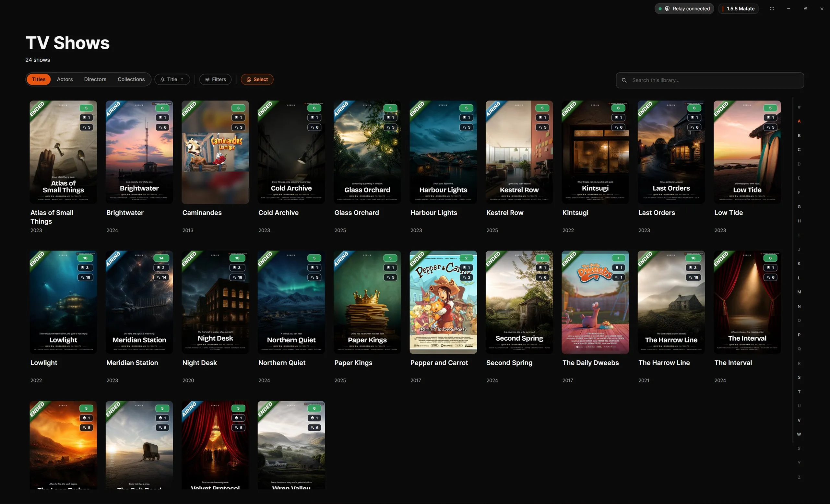Open The Daily Dweebs poster

(595, 302)
